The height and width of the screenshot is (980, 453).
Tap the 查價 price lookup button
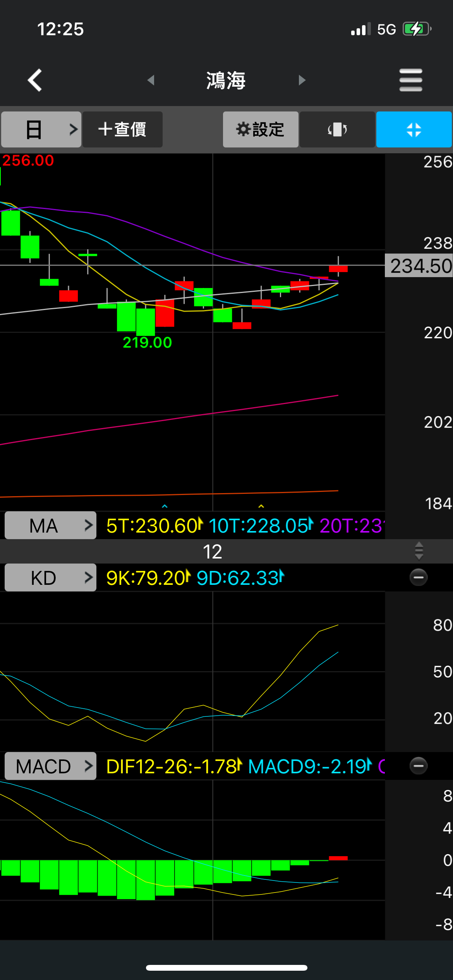point(122,129)
